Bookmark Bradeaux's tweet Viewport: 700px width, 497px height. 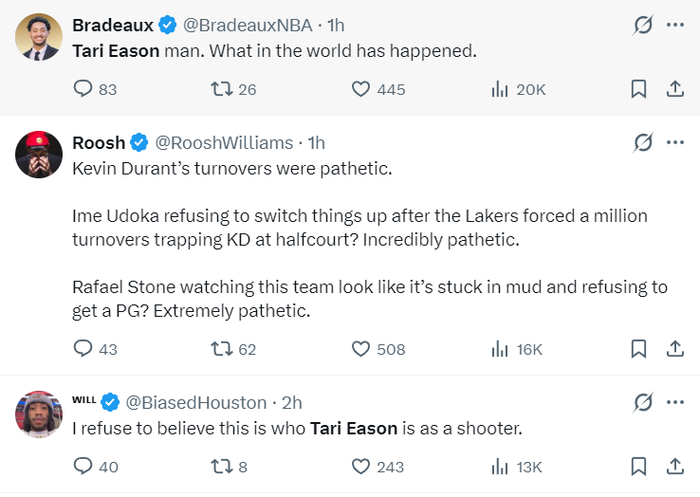click(638, 89)
